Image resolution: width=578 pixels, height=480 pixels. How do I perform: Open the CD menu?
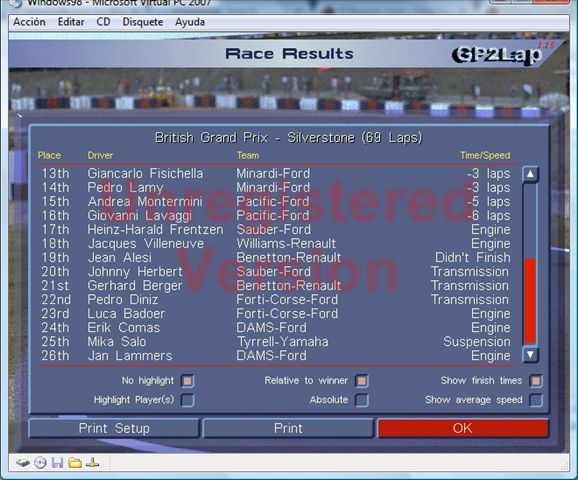click(x=103, y=22)
